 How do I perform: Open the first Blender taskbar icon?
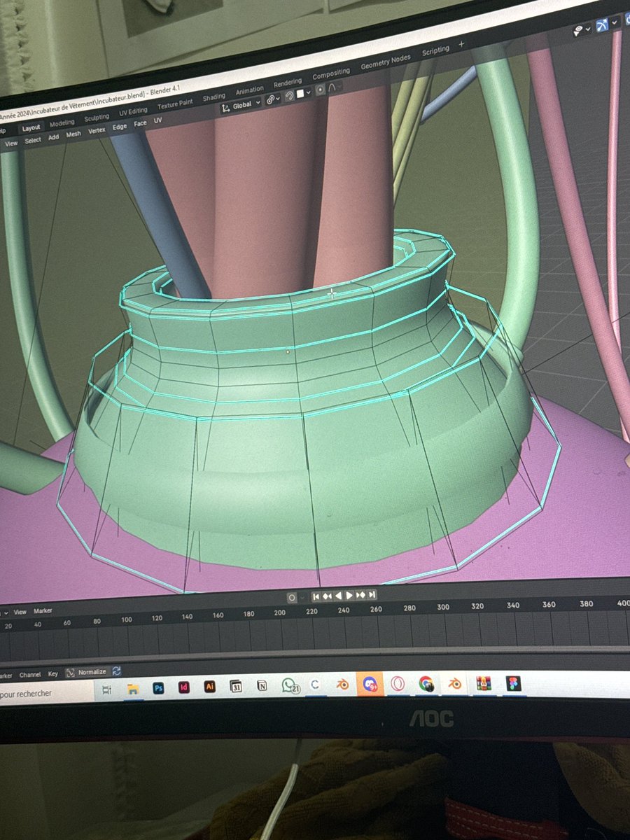(x=342, y=685)
